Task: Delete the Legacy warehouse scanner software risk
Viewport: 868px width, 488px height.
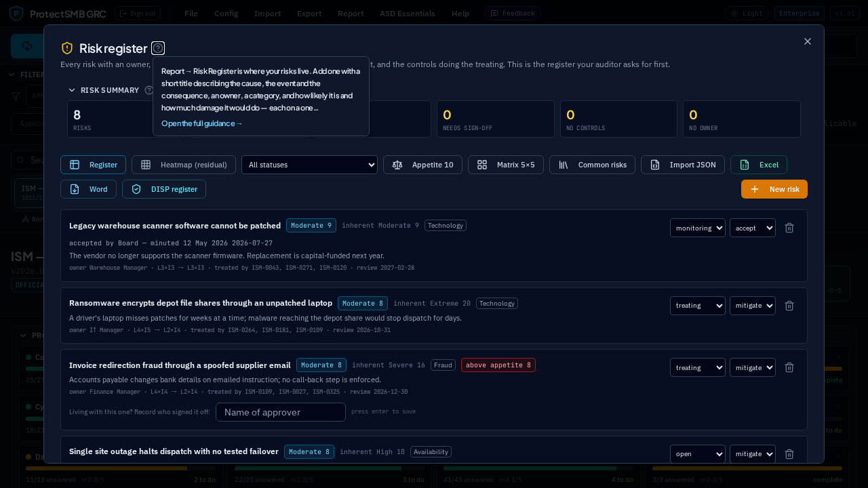Action: coord(789,228)
